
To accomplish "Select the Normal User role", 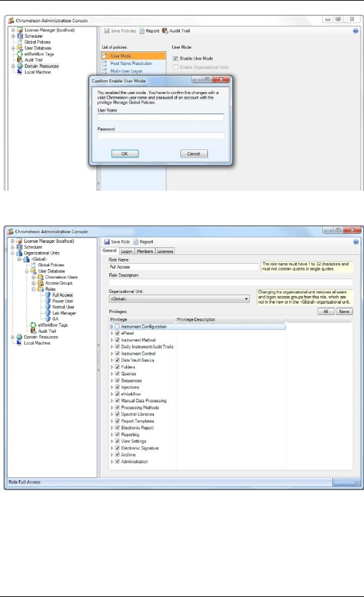I will [x=63, y=307].
